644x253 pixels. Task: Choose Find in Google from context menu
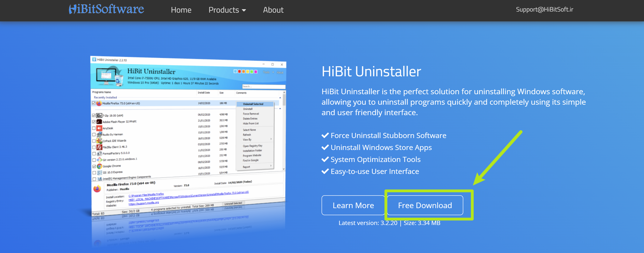tap(251, 160)
